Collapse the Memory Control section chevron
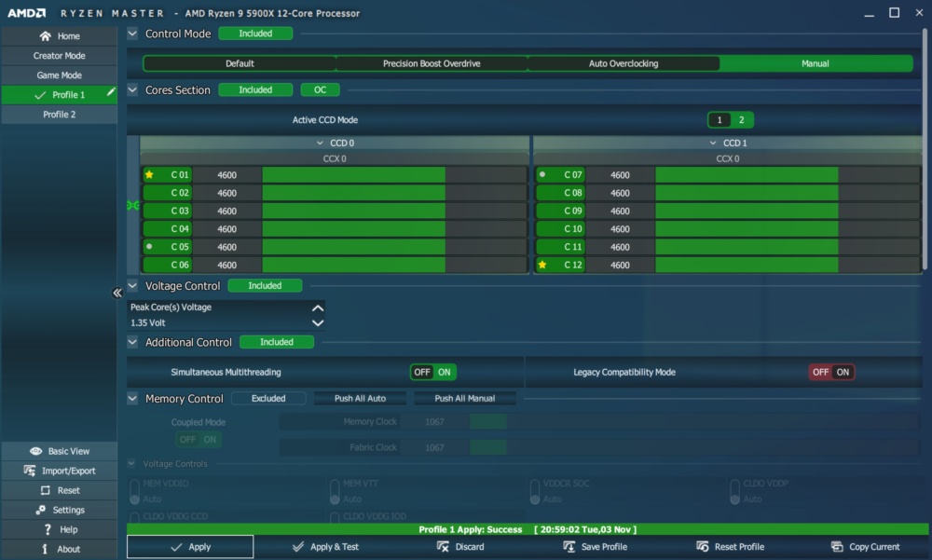Image resolution: width=932 pixels, height=560 pixels. coord(132,398)
